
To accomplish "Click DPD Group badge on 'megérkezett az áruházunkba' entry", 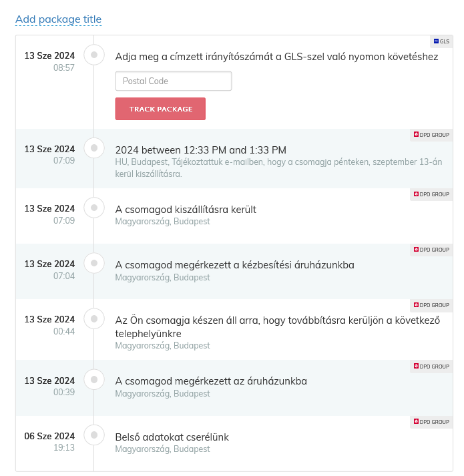I will point(431,367).
